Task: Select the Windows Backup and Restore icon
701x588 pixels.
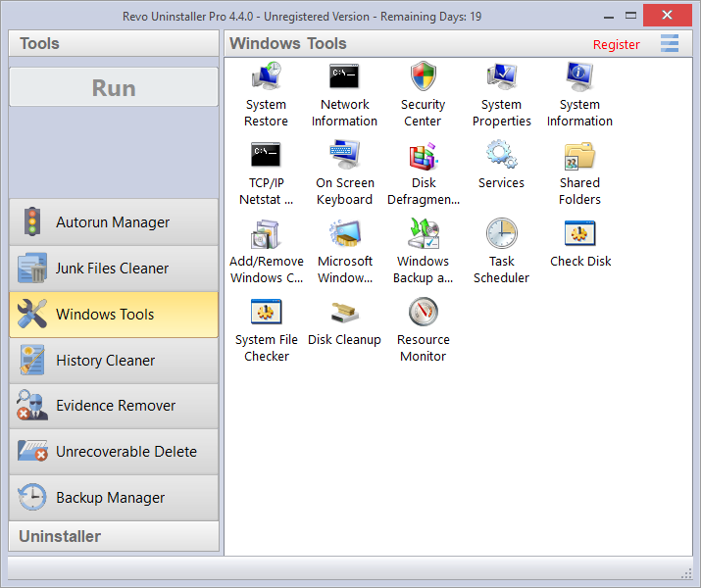Action: click(x=423, y=233)
